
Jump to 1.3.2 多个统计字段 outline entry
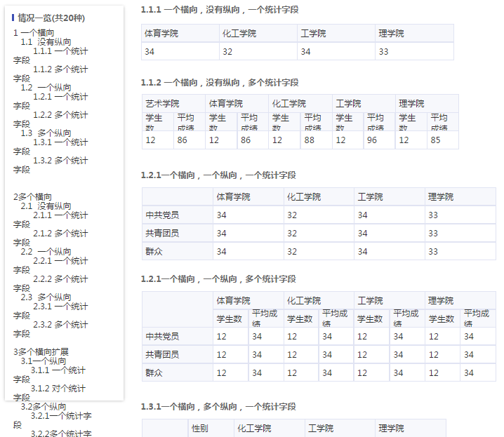pos(60,161)
